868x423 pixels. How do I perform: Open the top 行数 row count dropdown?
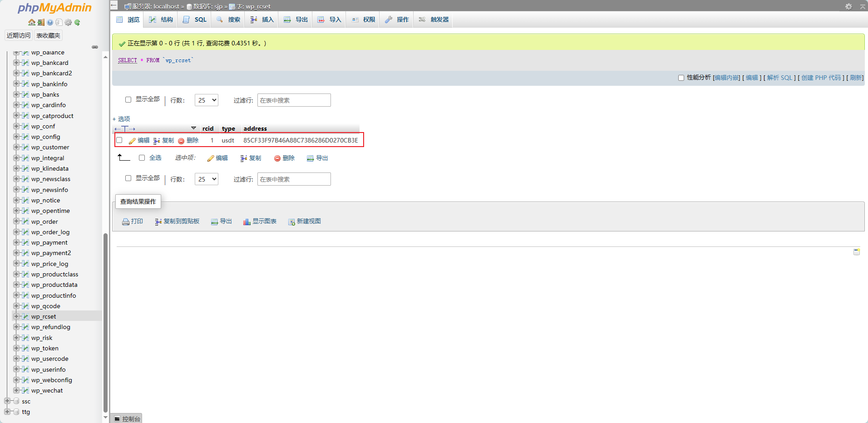click(x=207, y=100)
